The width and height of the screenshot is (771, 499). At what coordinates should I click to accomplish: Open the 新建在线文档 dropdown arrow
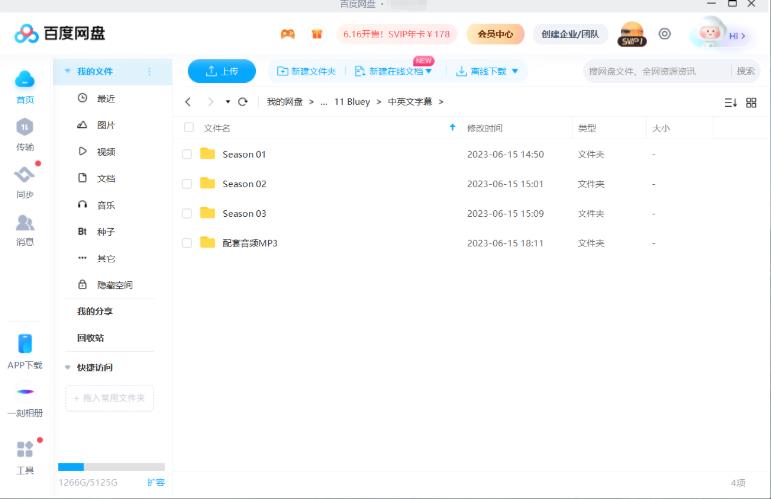coord(428,72)
